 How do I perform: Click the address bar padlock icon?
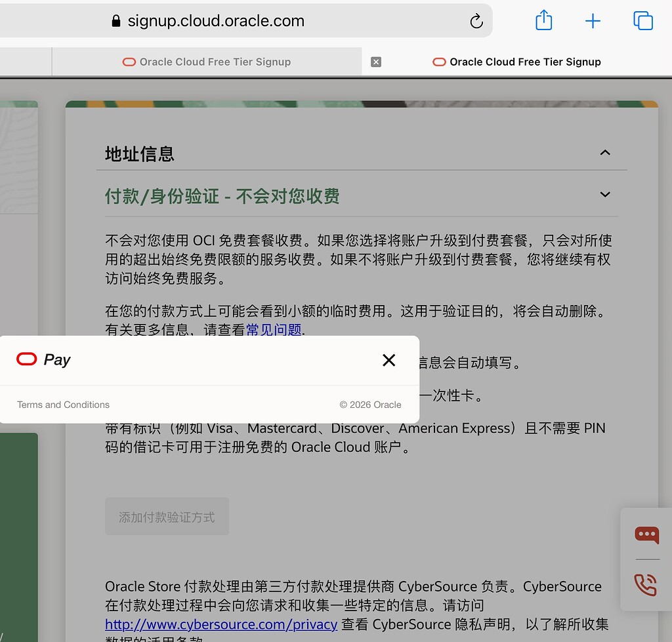(115, 20)
